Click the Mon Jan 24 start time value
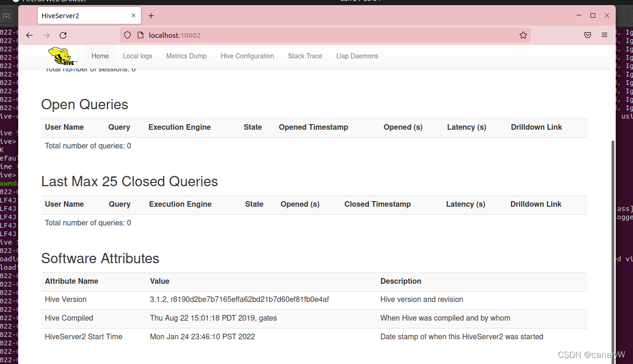 click(203, 337)
